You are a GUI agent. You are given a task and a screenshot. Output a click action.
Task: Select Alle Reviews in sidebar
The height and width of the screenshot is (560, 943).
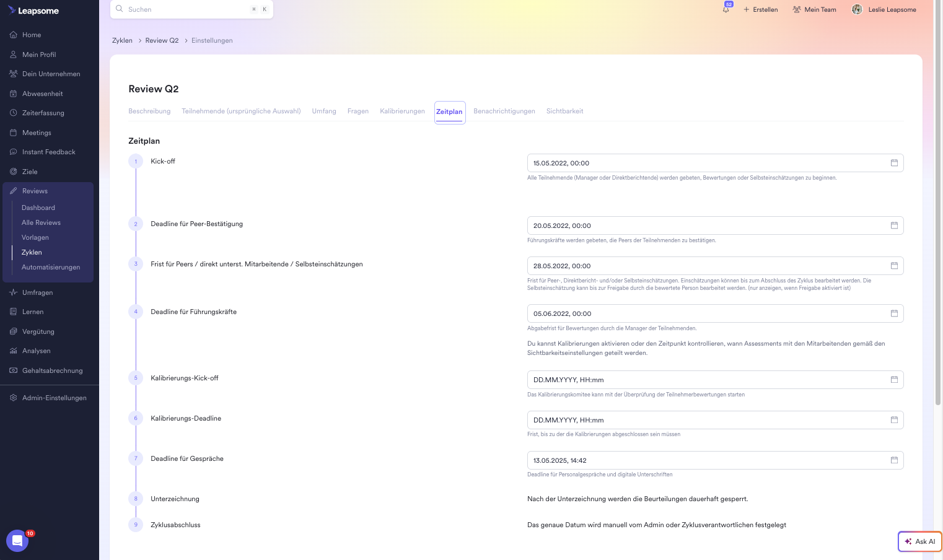(41, 222)
